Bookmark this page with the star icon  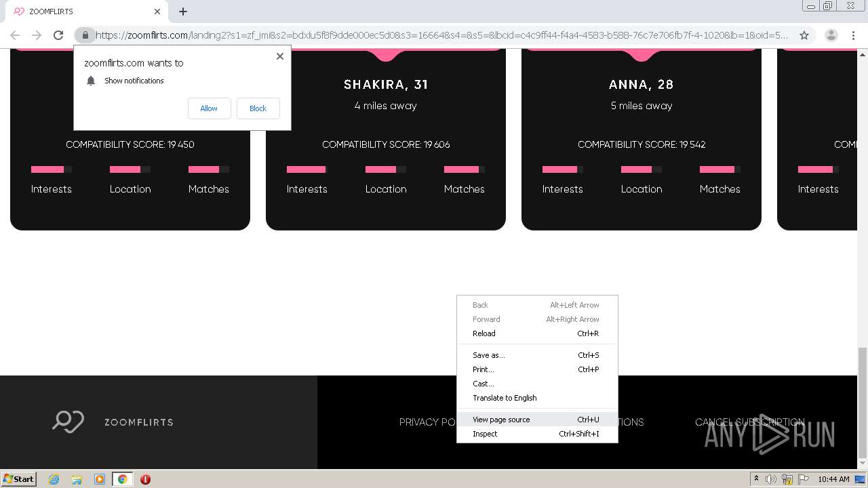[804, 35]
